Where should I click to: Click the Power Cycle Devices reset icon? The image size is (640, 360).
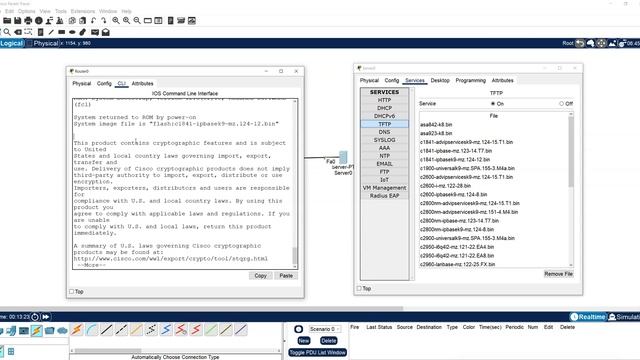click(35, 317)
